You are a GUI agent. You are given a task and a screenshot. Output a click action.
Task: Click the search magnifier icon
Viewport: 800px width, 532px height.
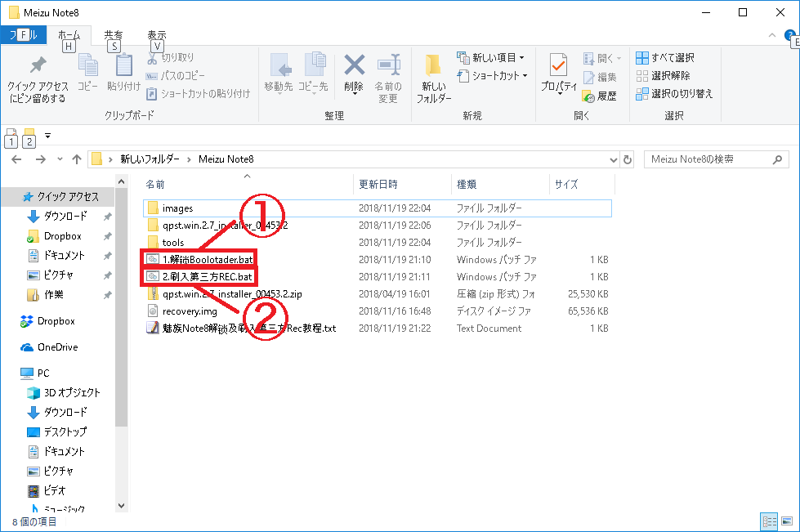(x=777, y=159)
